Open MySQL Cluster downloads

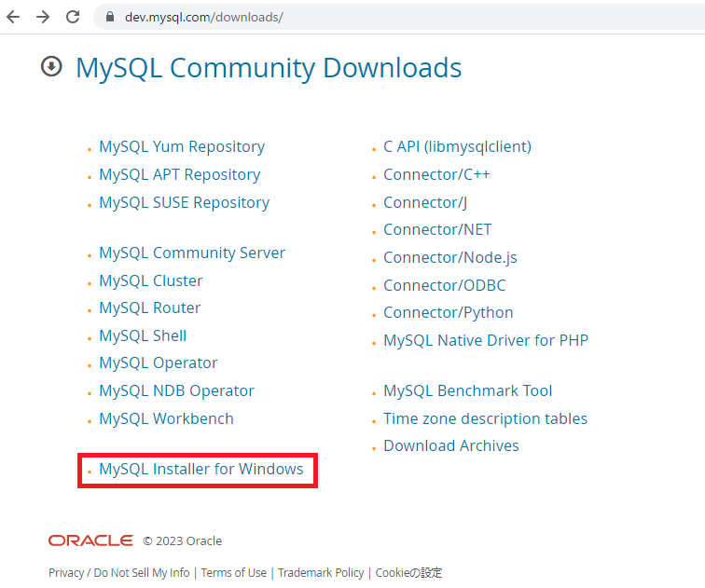(x=151, y=280)
